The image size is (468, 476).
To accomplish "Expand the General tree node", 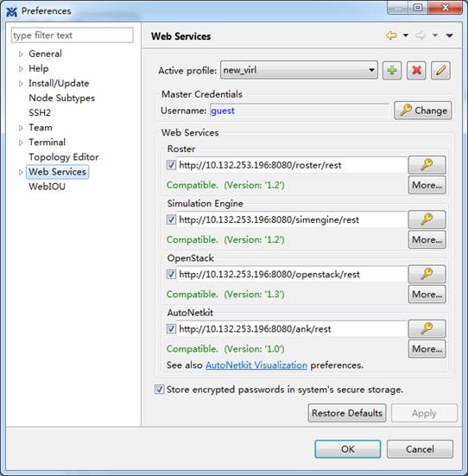I will [21, 54].
